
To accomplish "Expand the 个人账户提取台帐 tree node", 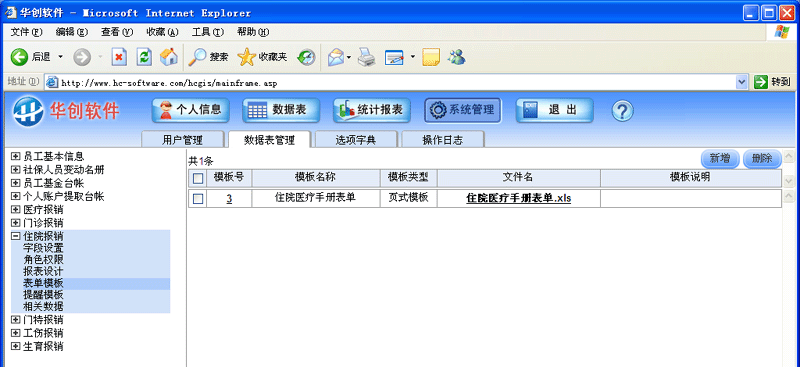I will point(15,196).
